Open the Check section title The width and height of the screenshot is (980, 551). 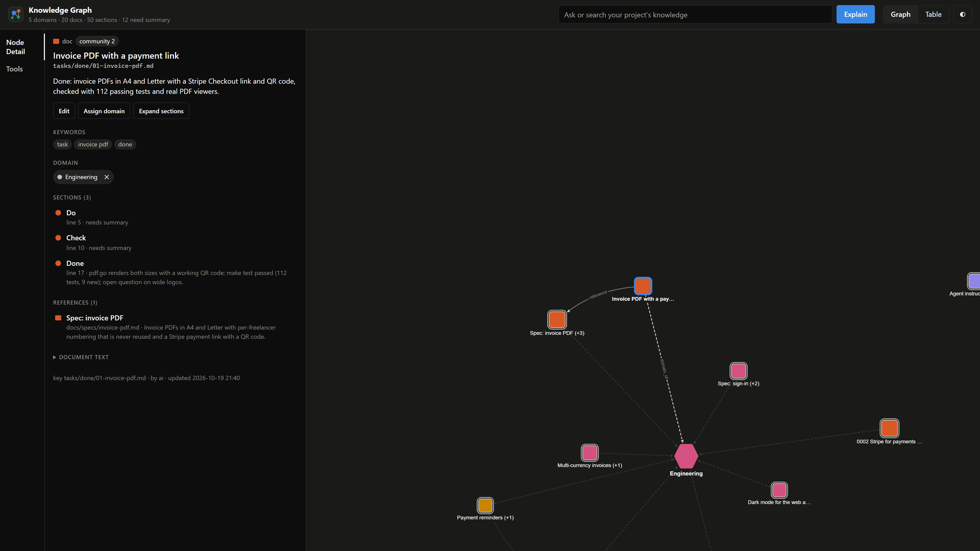click(76, 238)
